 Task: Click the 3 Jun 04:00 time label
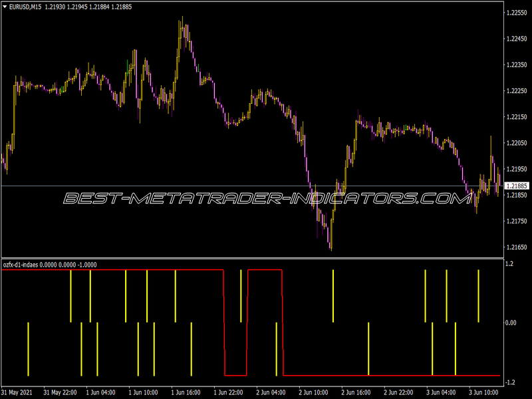[441, 392]
